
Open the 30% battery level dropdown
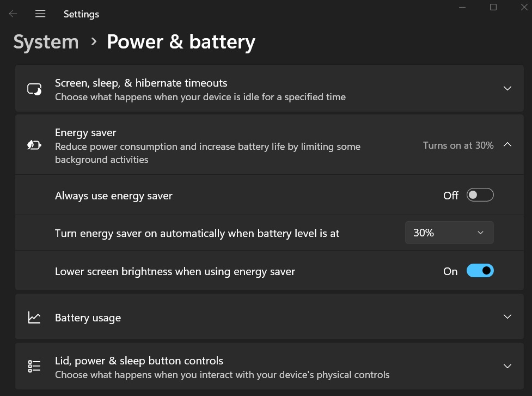click(449, 233)
